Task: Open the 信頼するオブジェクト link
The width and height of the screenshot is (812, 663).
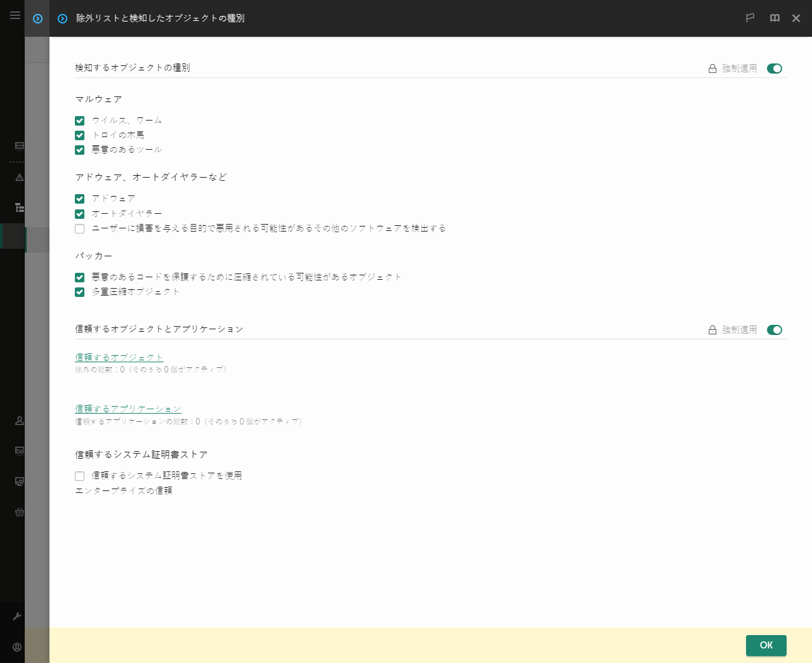Action: point(119,357)
